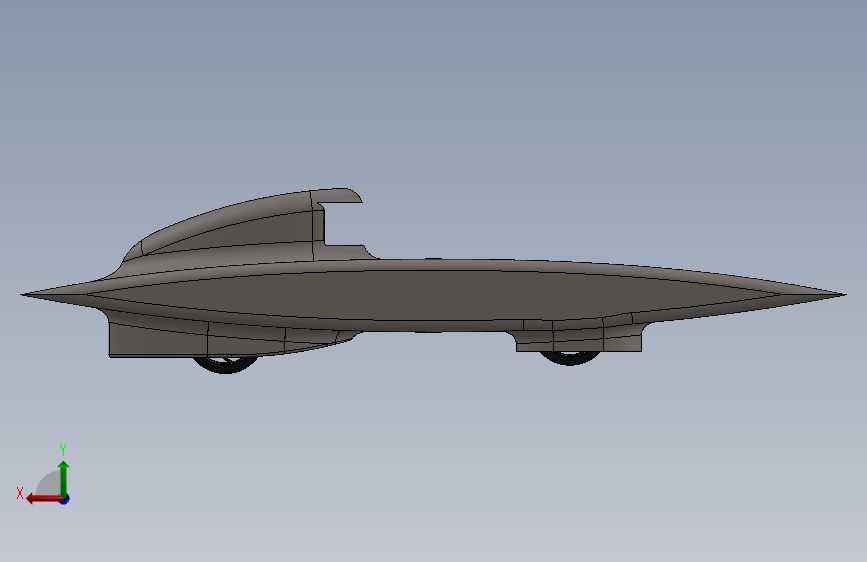Select the wheel under the small rear fairing
Screen dimensions: 867x562
click(x=570, y=357)
